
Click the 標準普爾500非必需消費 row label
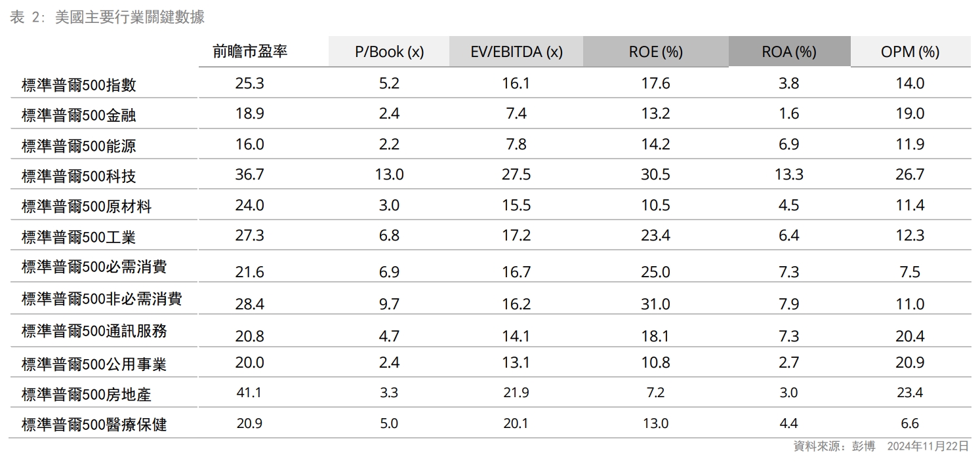[102, 300]
